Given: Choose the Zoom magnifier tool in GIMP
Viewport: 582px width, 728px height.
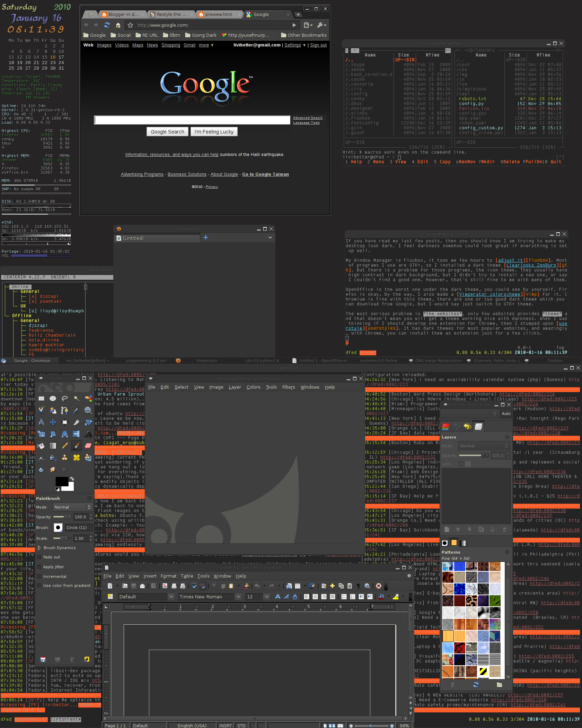Looking at the screenshot, I should [88, 410].
